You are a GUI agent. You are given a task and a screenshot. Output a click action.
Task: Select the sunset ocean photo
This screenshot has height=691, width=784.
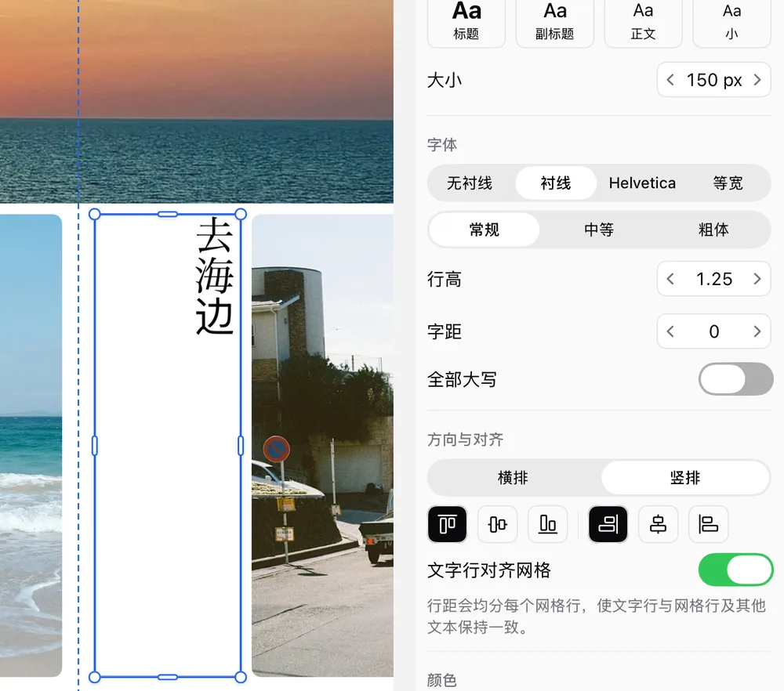click(197, 101)
